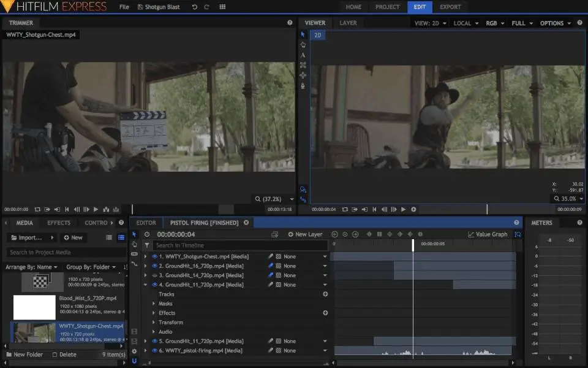Click the New Layer button
Screen dimensions: 588x368
click(x=305, y=234)
